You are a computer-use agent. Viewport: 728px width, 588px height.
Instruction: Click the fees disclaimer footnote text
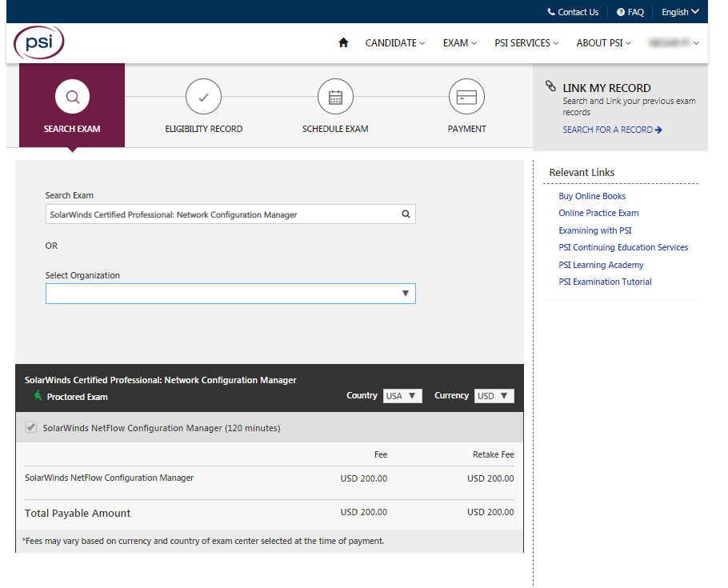click(203, 541)
